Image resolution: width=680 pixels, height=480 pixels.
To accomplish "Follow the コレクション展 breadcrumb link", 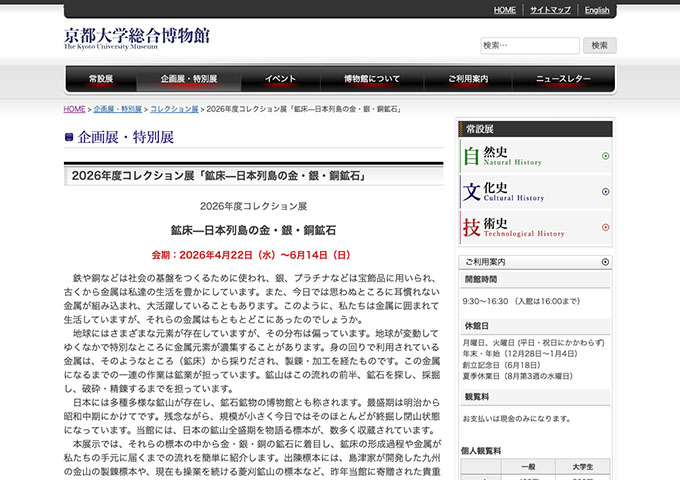I will 174,109.
